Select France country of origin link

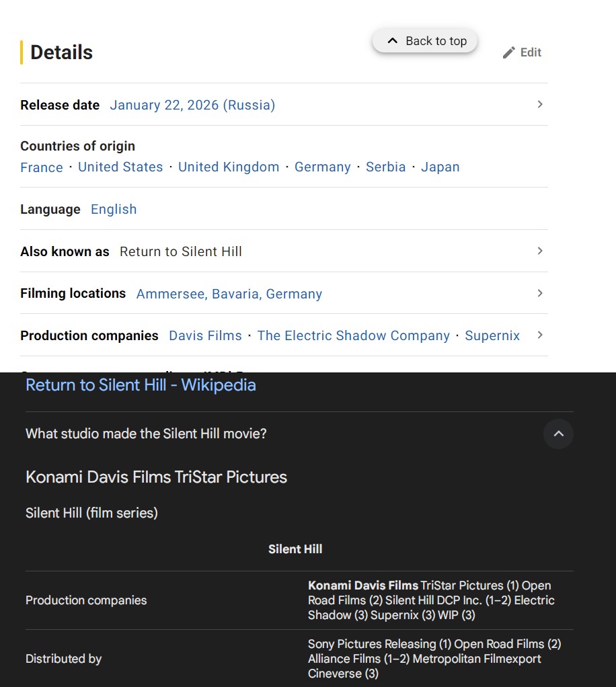click(42, 167)
